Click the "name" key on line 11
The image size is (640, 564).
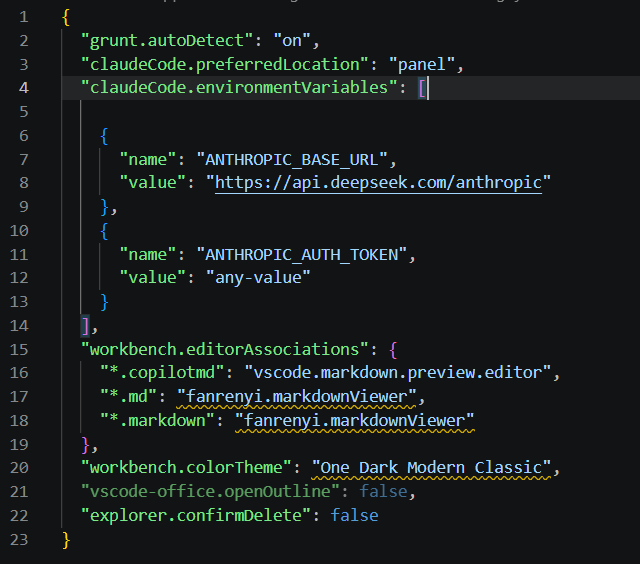(148, 255)
